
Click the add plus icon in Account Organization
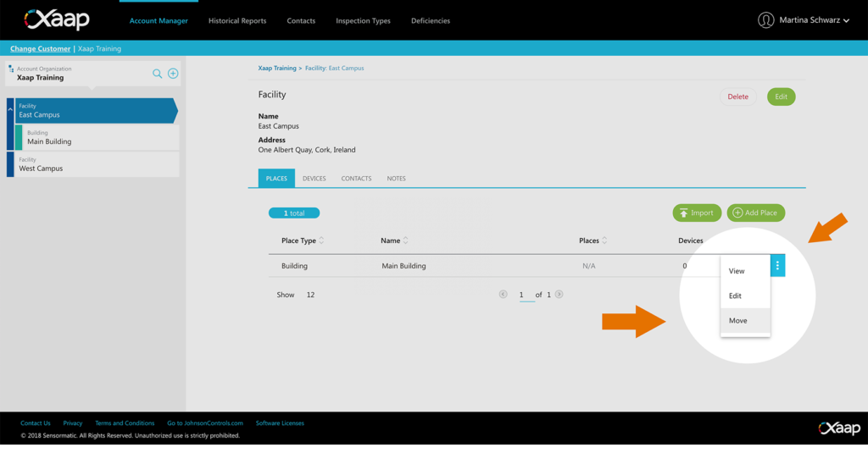(173, 74)
